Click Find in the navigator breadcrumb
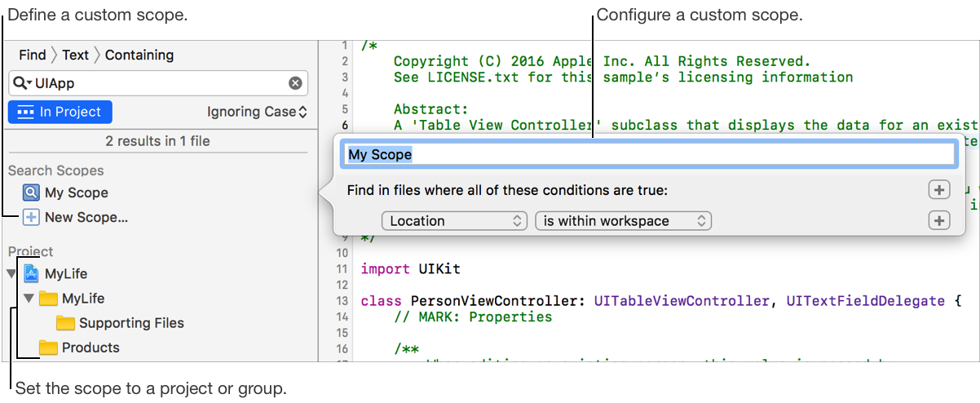 click(x=33, y=55)
